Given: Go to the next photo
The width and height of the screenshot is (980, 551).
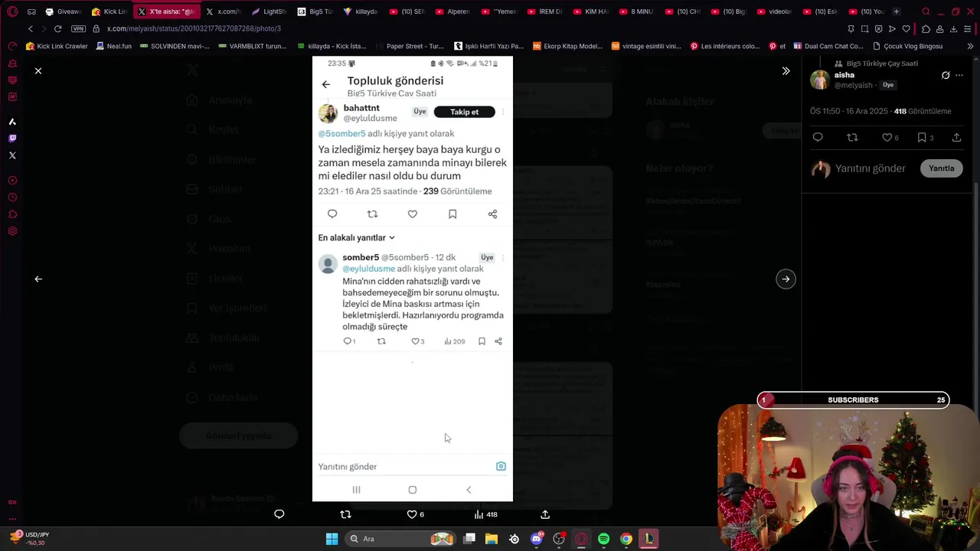Looking at the screenshot, I should coord(786,279).
